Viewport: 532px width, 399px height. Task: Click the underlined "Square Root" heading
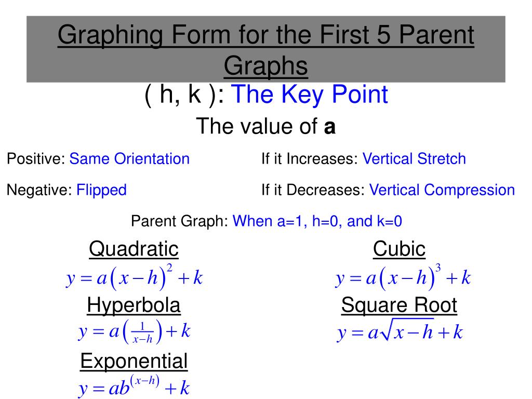pyautogui.click(x=399, y=305)
